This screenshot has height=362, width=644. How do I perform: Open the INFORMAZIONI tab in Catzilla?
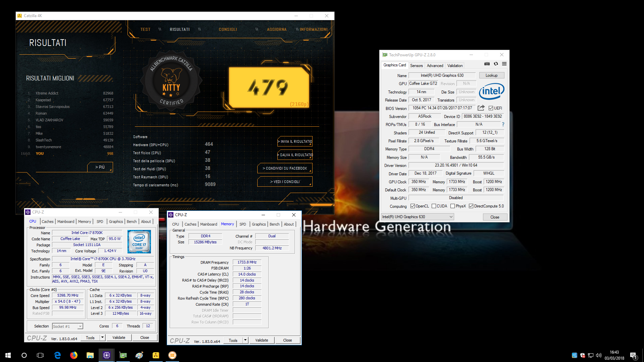pyautogui.click(x=314, y=29)
